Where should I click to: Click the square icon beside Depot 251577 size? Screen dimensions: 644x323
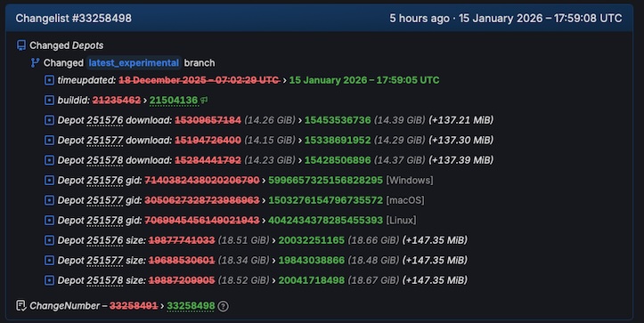(49, 260)
